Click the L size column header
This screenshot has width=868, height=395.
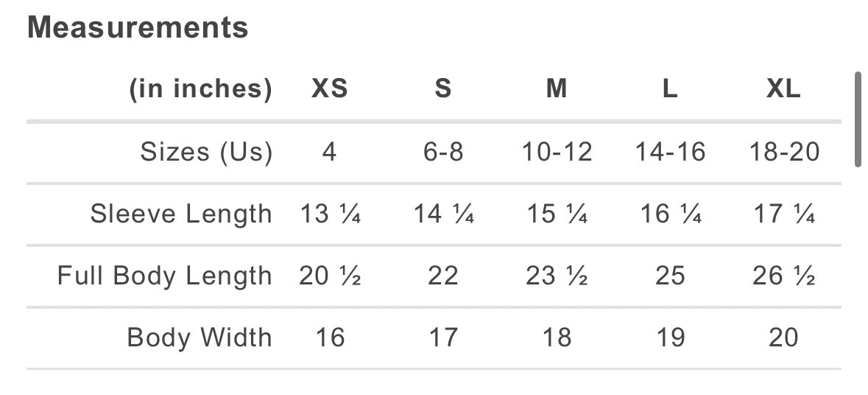coord(669,89)
